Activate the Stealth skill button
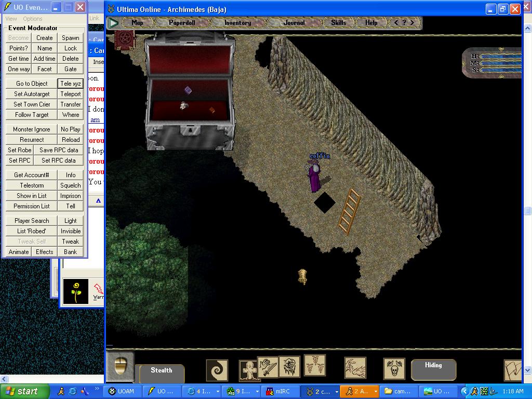 tap(161, 370)
